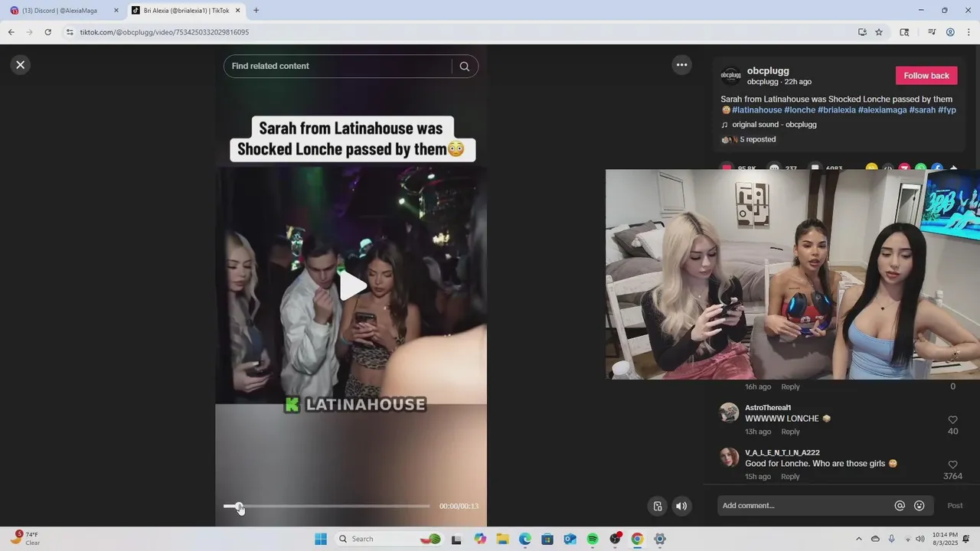Click AstroThereal1's avatar picture
The image size is (980, 551).
tap(729, 412)
